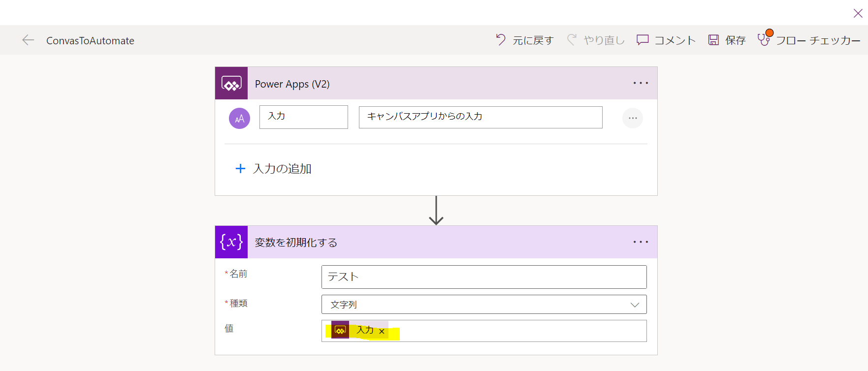This screenshot has height=371, width=868.
Task: Click the insert step arrow between actions
Action: point(436,211)
